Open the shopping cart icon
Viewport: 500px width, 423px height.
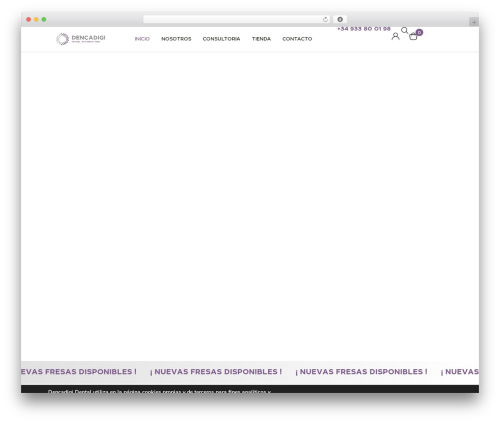tap(413, 36)
